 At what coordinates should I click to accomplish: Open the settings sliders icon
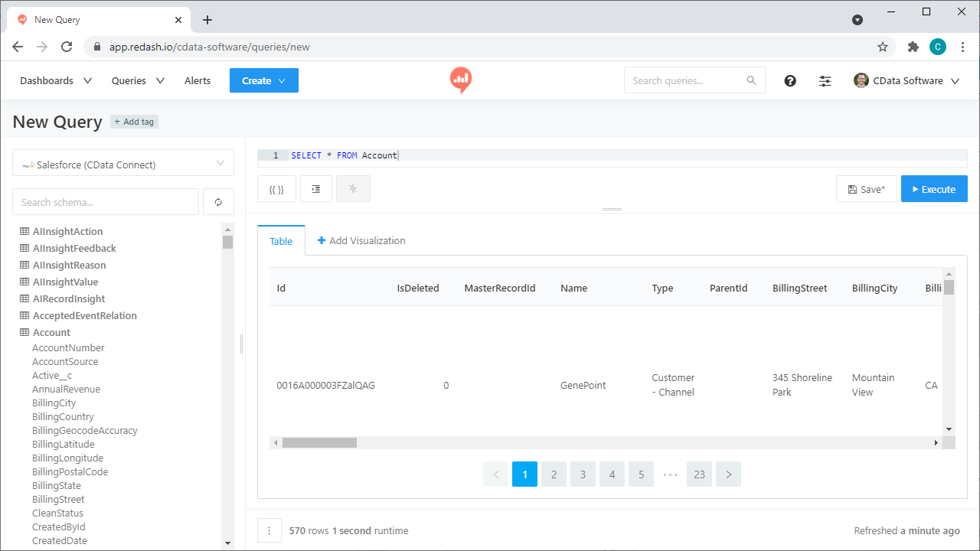[x=825, y=80]
